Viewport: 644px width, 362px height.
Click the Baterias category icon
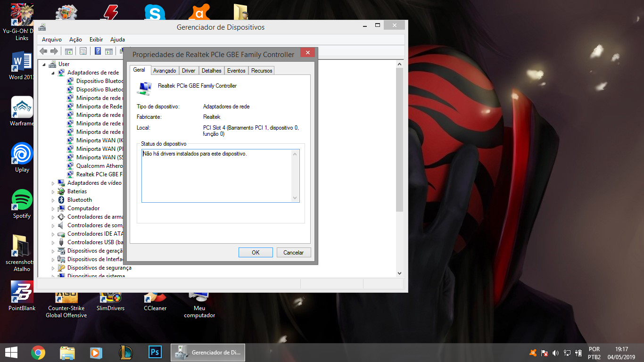point(61,191)
